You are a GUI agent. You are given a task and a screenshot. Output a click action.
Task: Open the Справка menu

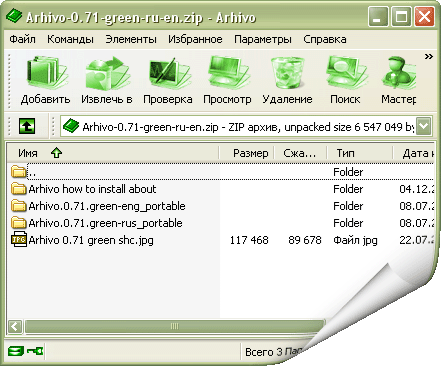coord(325,39)
